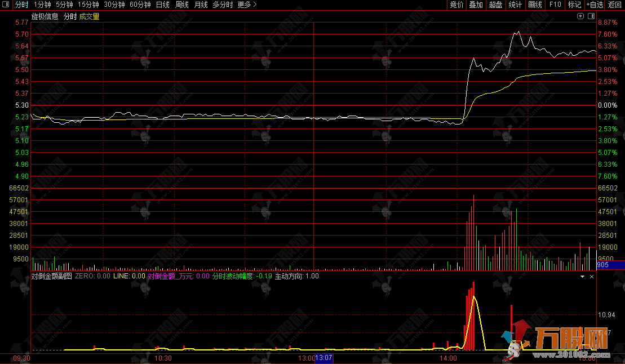Open the 统计 statistics tool
Viewport: 625px width, 364px height.
(x=515, y=5)
